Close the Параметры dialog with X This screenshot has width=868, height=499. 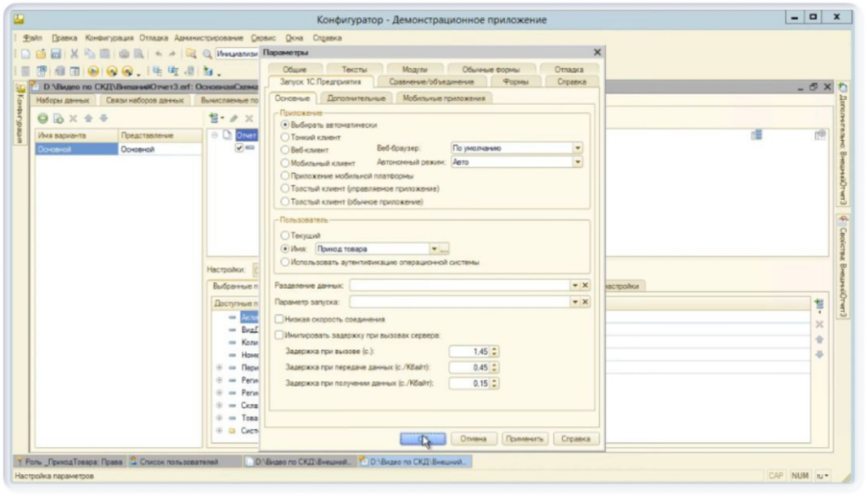click(597, 53)
